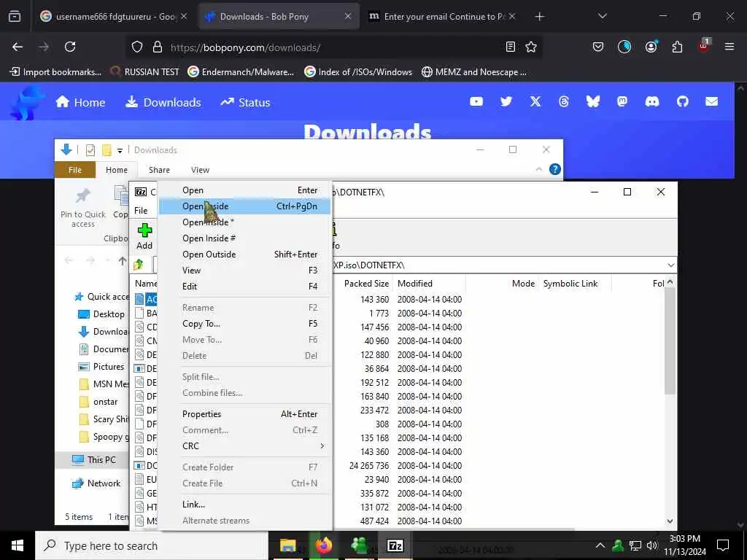Collapse the Explorer ribbon chevron
Screen dimensions: 747x560
539,169
